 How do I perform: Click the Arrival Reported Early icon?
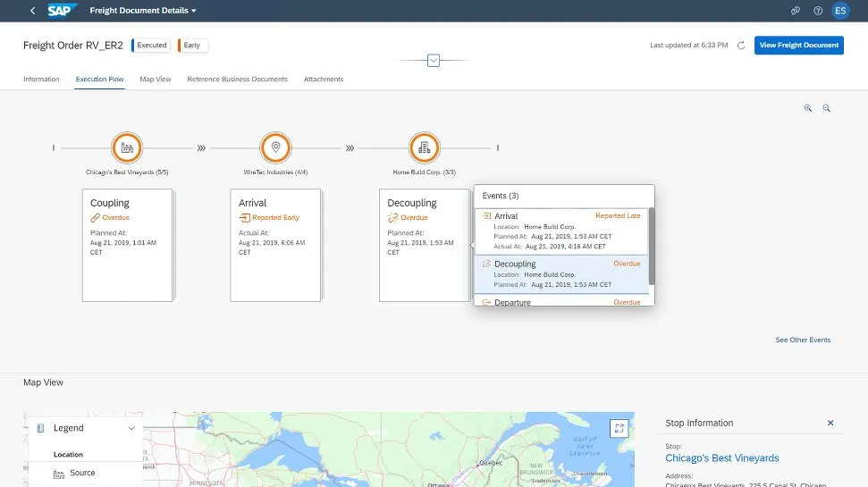(244, 217)
